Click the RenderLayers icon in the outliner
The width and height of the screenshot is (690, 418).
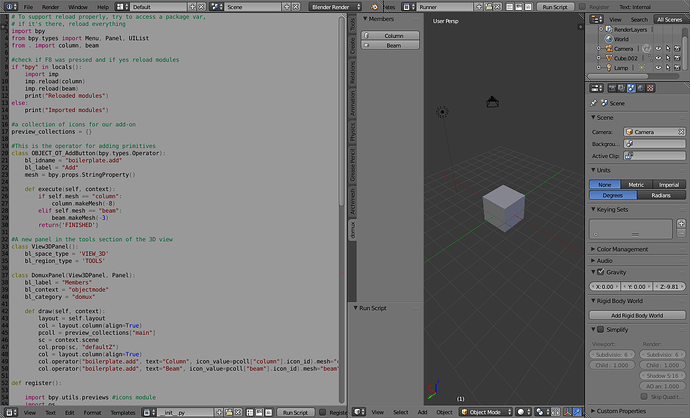(x=609, y=29)
